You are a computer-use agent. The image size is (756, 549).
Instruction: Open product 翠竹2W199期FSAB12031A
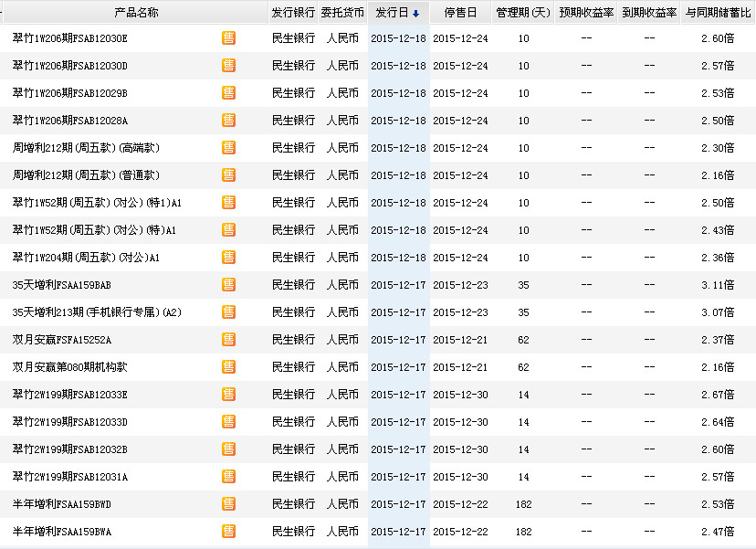70,477
